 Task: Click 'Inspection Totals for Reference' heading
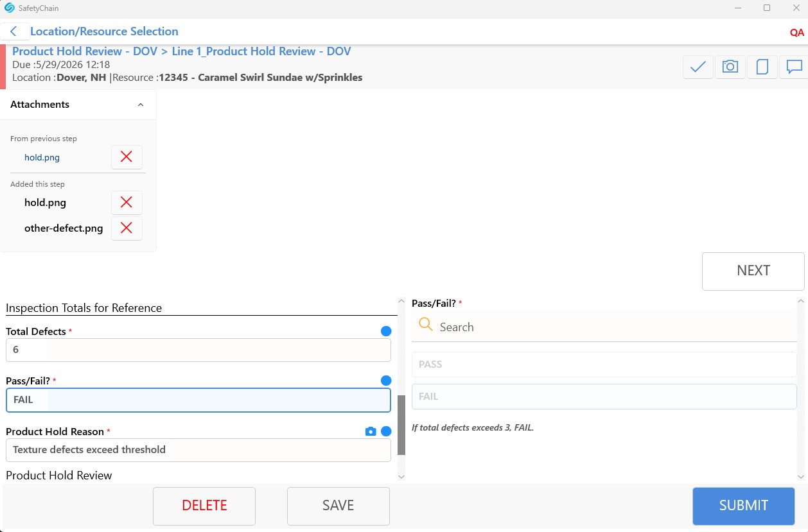coord(83,308)
